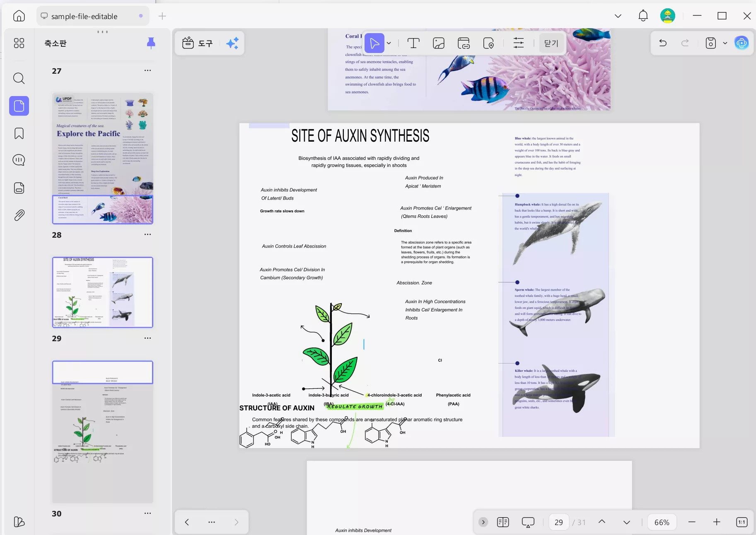The height and width of the screenshot is (535, 756).
Task: Toggle the two-page reading view
Action: point(503,522)
